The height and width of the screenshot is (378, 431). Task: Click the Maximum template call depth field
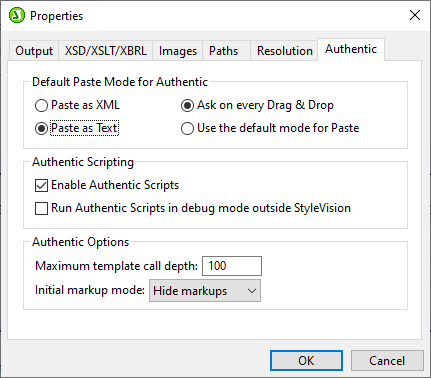coord(232,266)
